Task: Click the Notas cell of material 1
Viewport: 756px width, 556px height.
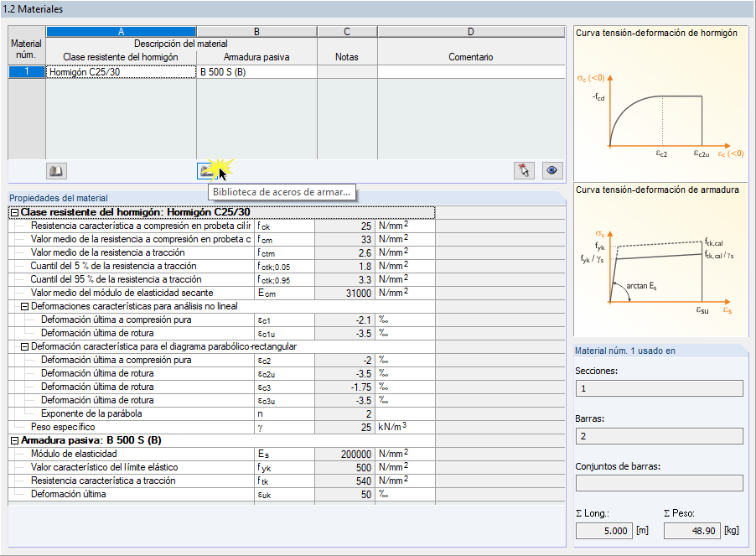Action: [x=347, y=72]
